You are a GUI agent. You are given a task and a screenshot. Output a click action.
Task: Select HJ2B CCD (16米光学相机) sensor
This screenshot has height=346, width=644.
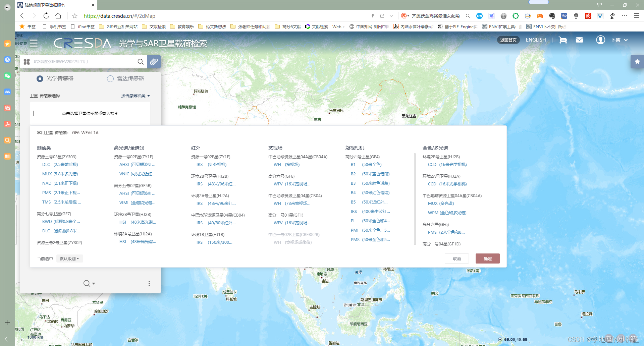[447, 164]
